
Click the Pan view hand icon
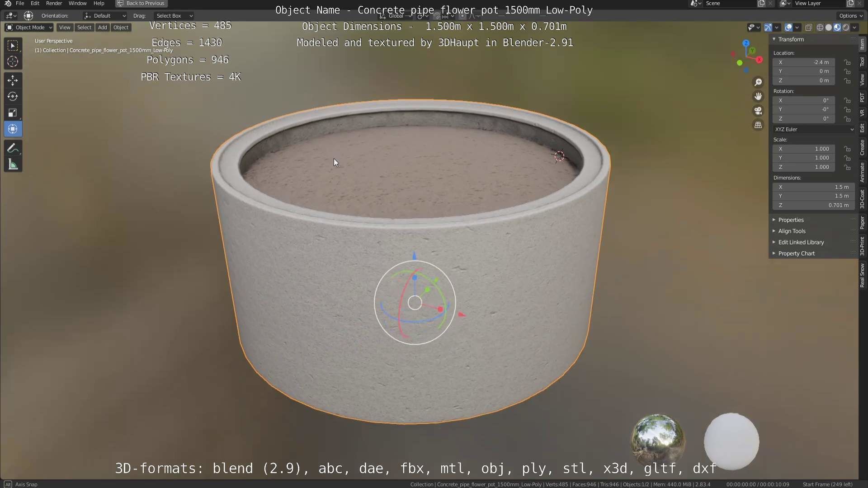(x=758, y=96)
